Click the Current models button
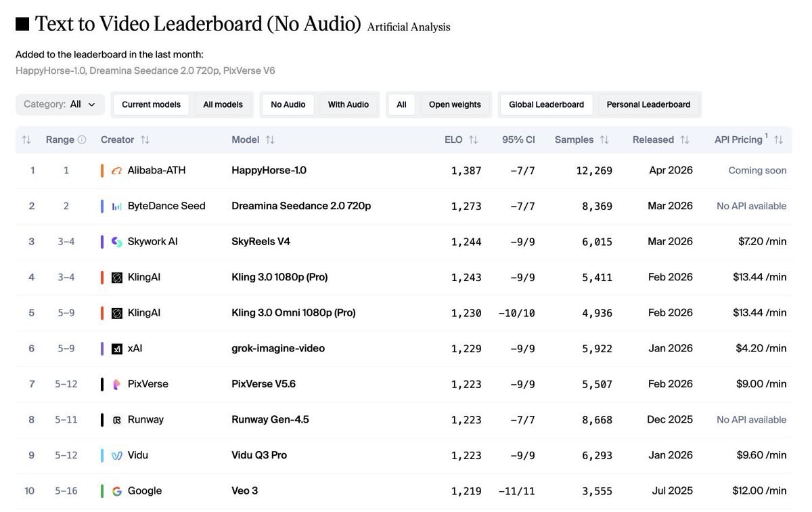The image size is (812, 512). pos(150,104)
